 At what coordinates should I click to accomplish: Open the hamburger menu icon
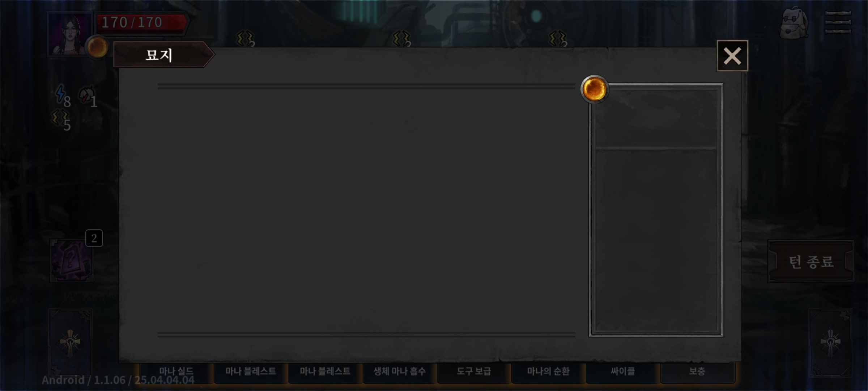[x=838, y=22]
